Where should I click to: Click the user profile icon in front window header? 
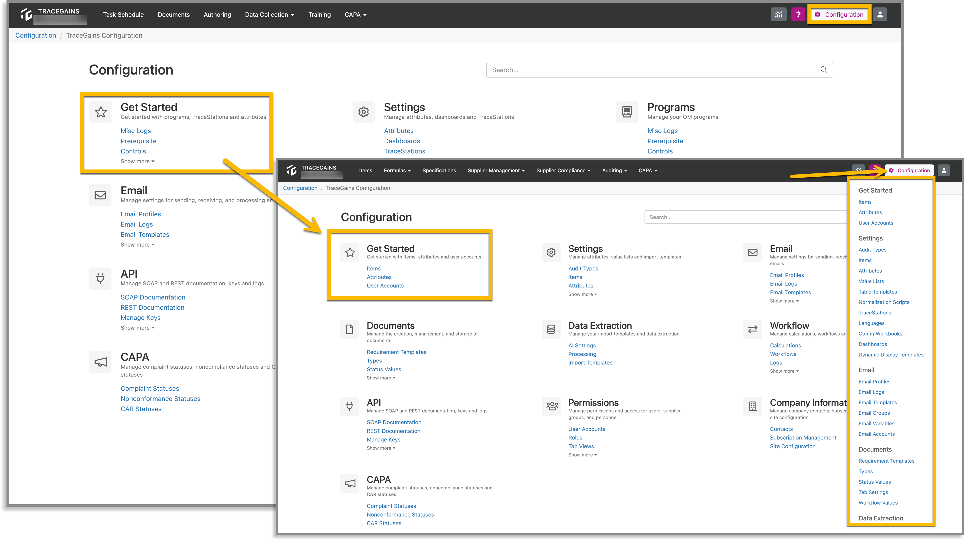(x=944, y=170)
